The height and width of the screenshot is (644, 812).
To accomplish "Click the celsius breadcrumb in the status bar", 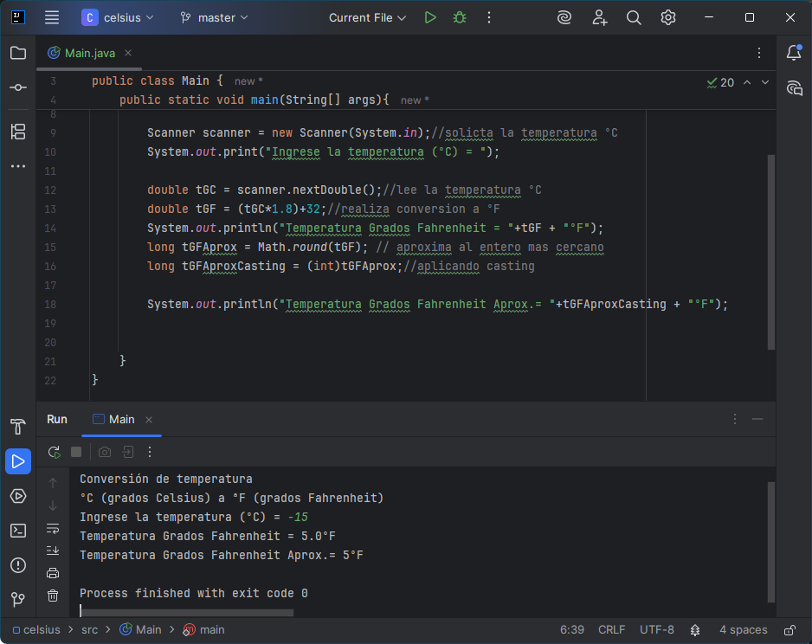I will point(36,629).
